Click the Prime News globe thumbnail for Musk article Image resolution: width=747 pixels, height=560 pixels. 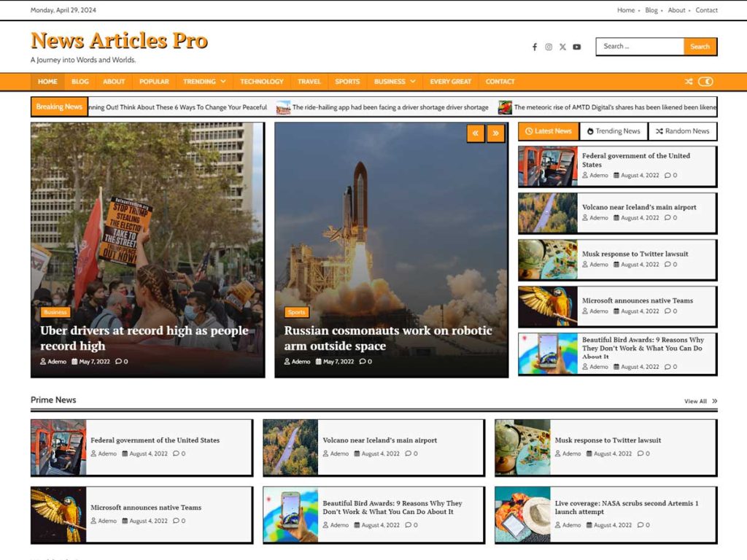point(522,448)
